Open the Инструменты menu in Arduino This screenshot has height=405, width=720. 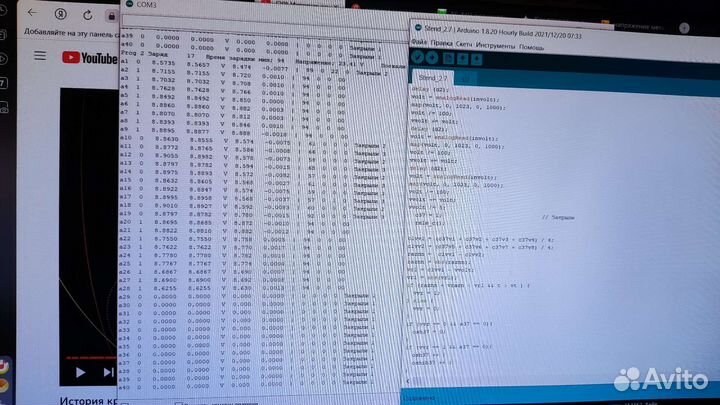[495, 45]
